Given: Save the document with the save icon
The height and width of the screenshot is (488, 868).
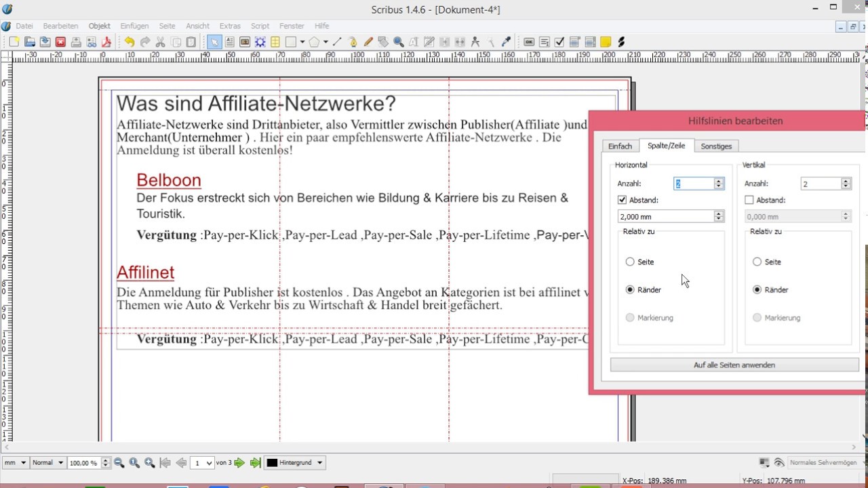Looking at the screenshot, I should click(x=45, y=42).
